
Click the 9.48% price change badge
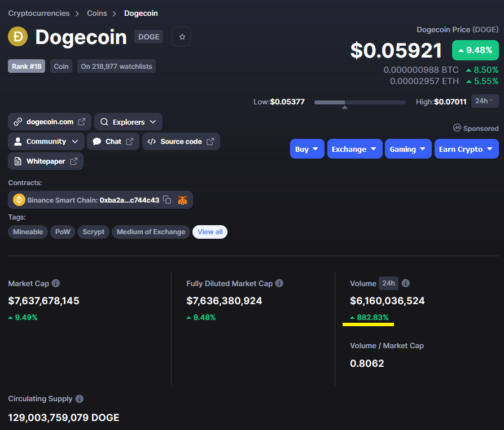pos(475,50)
